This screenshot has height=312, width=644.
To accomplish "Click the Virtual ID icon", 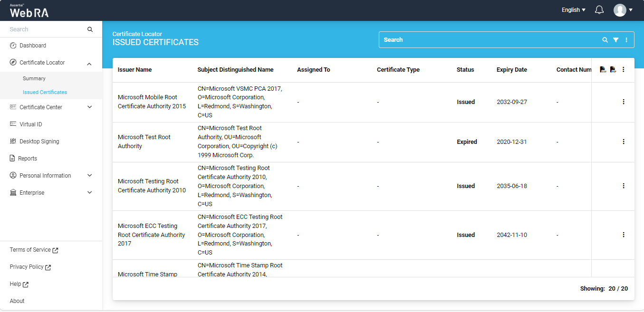I will click(x=13, y=124).
